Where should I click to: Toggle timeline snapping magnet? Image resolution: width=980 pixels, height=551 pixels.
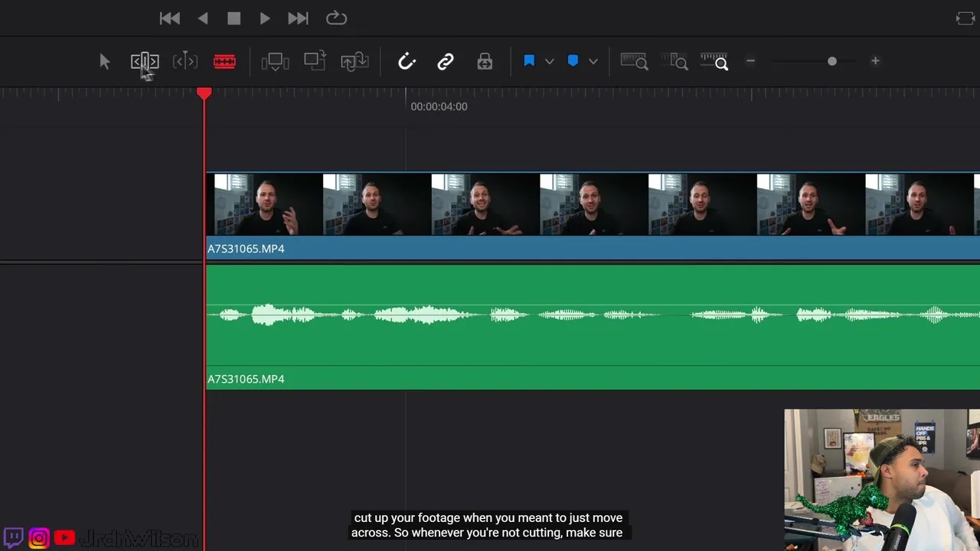[x=407, y=61]
